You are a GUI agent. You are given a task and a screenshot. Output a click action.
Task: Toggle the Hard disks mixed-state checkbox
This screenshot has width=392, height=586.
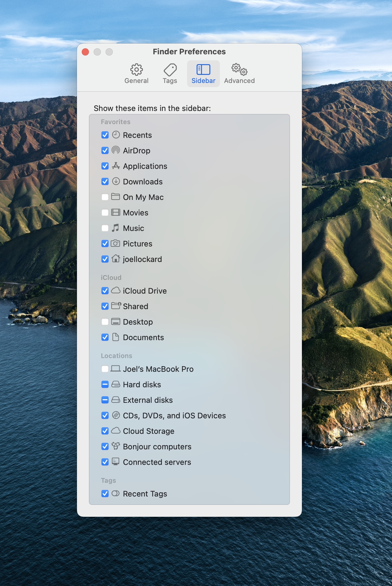[x=105, y=384]
